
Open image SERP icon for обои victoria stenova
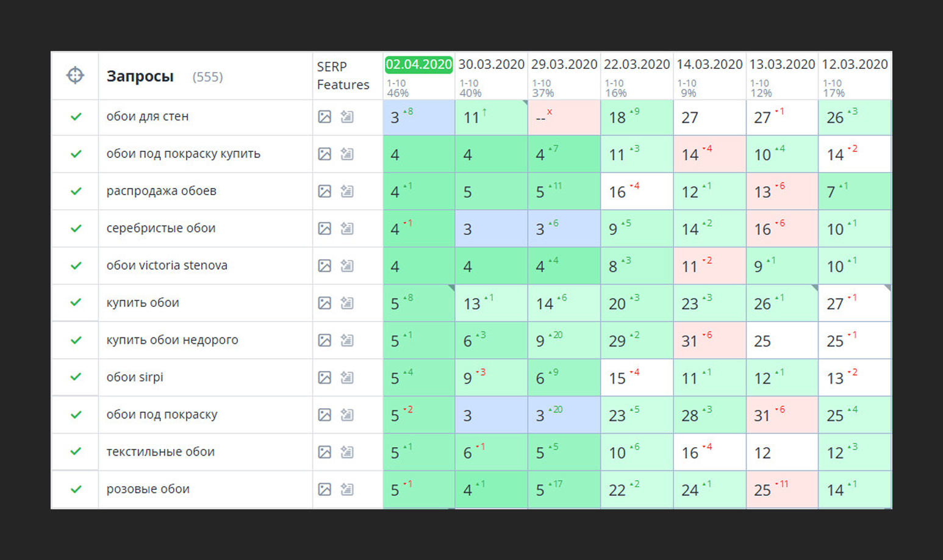[324, 265]
